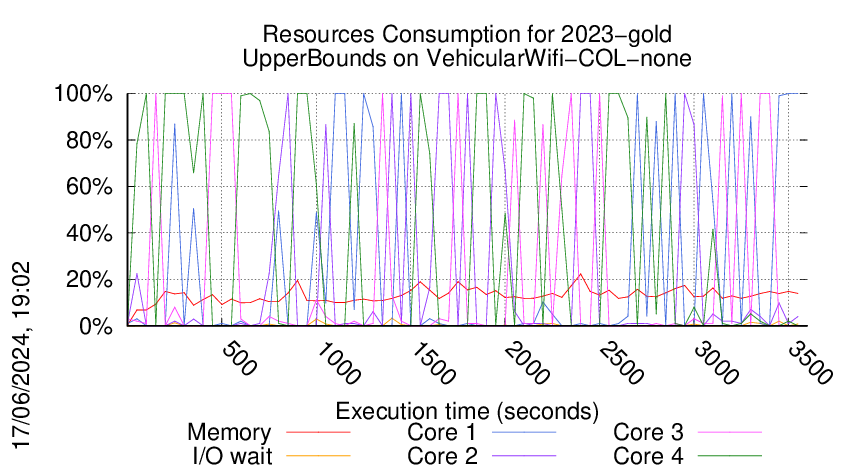Click the 1000 x-axis tick label

(338, 363)
